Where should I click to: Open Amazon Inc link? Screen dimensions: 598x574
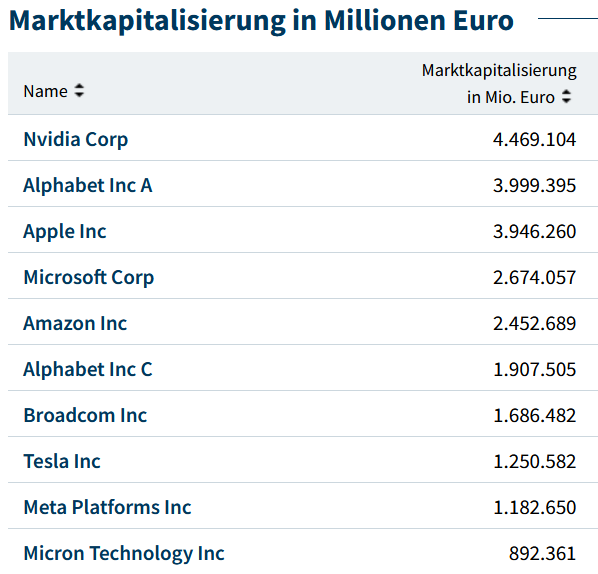coord(75,323)
